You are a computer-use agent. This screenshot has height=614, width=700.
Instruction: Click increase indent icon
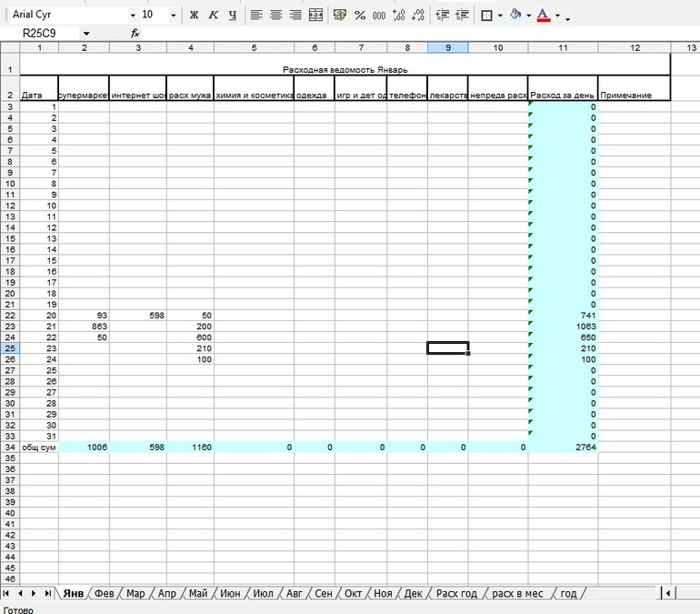point(462,15)
